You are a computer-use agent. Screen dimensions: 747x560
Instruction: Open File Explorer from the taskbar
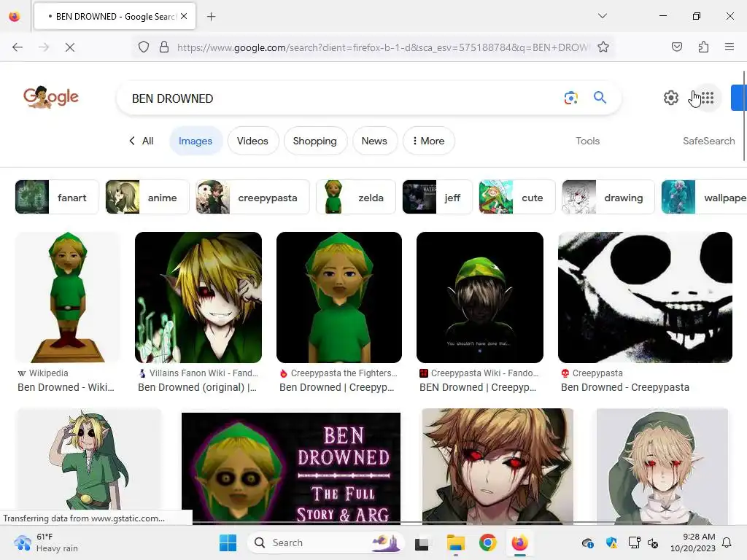(455, 542)
